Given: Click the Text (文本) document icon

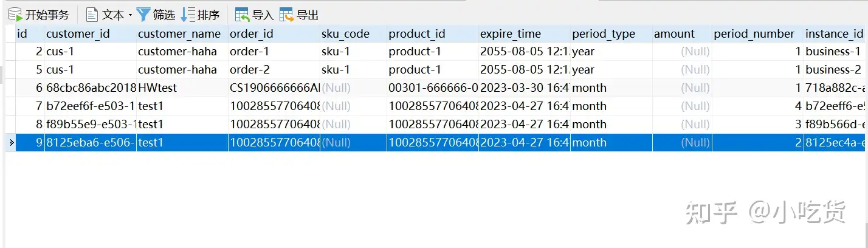Looking at the screenshot, I should click(x=92, y=15).
